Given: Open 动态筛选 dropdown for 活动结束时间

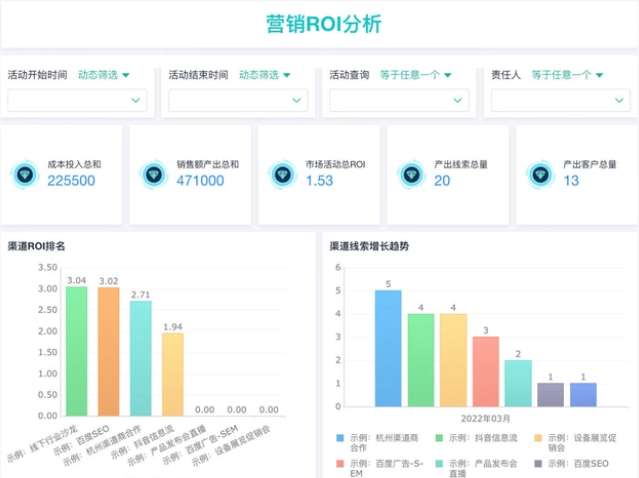Looking at the screenshot, I should (x=264, y=75).
